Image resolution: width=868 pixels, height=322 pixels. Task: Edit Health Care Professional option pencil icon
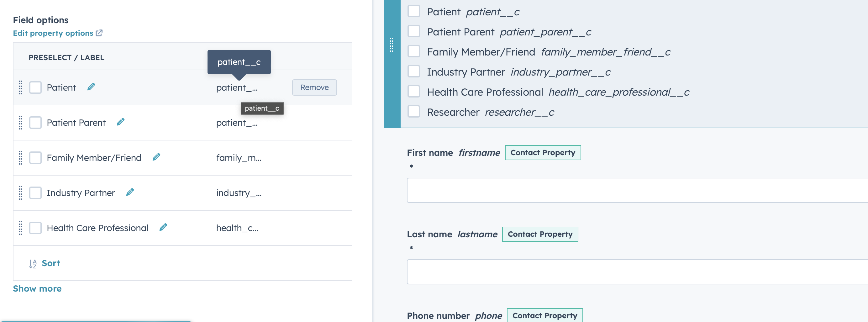[163, 227]
